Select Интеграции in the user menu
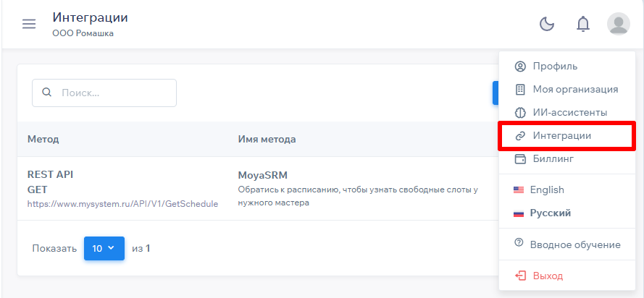The image size is (644, 298). 562,136
